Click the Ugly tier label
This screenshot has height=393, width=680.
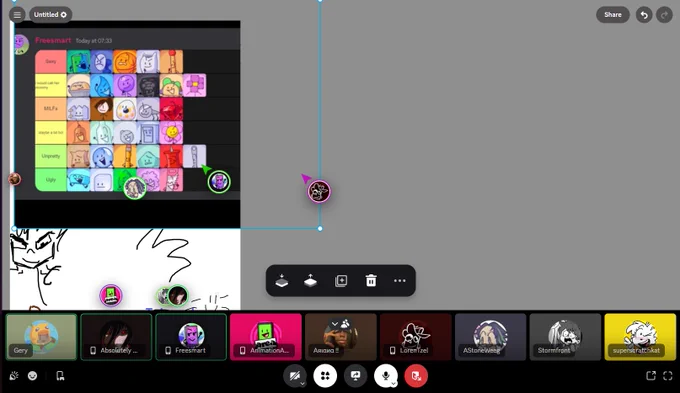click(51, 180)
